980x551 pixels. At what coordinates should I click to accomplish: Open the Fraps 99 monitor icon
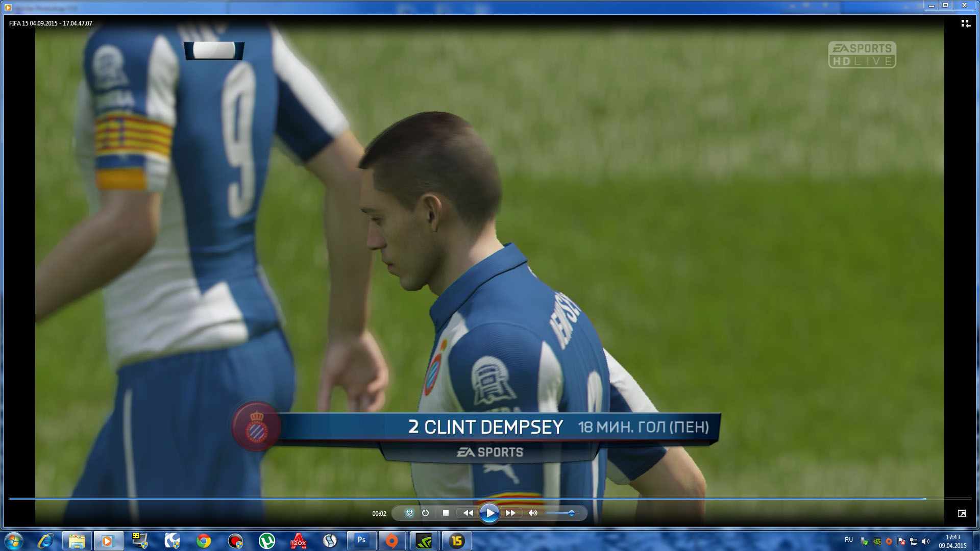pos(139,541)
